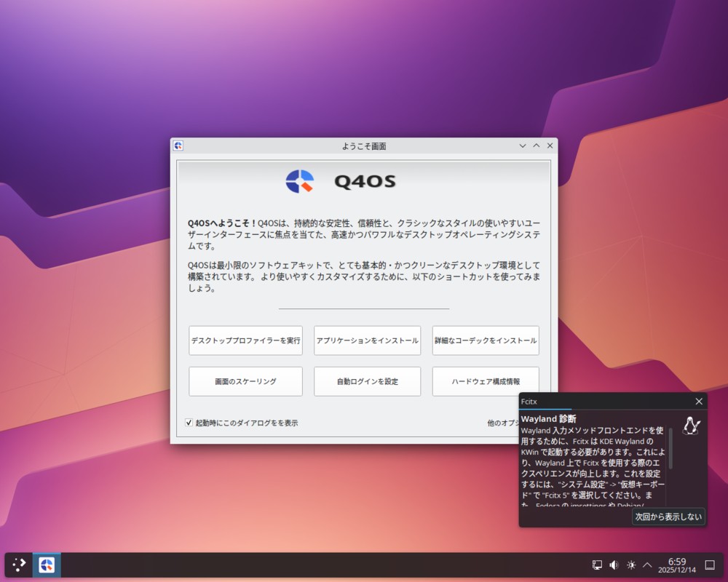Click the Fcitx penguin icon in the notification

tap(691, 426)
